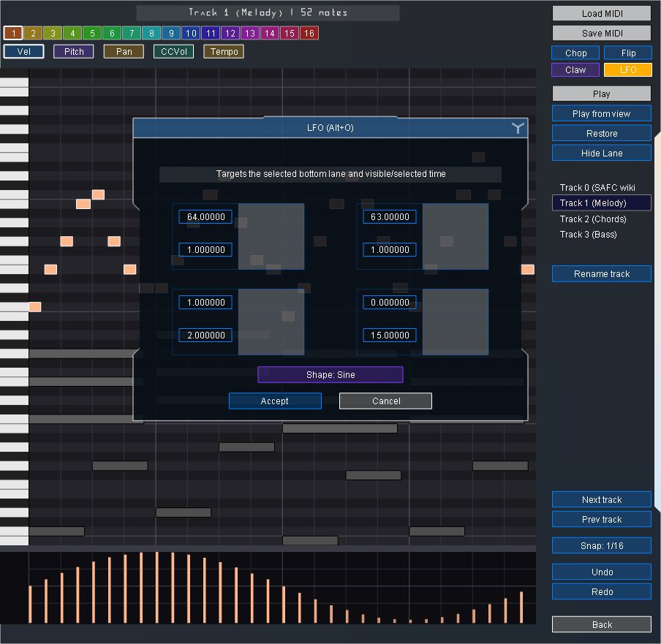Viewport: 661px width, 644px height.
Task: Switch to the Tempo lane tab
Action: (224, 51)
